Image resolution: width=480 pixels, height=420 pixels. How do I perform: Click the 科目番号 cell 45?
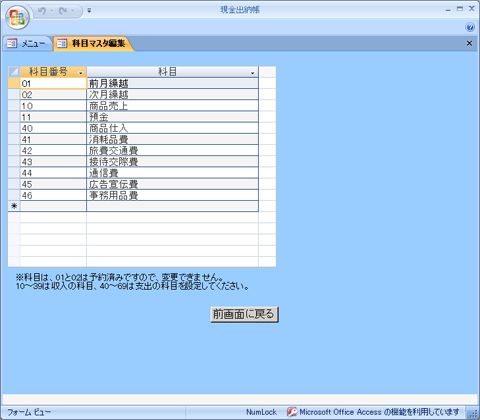tap(53, 184)
